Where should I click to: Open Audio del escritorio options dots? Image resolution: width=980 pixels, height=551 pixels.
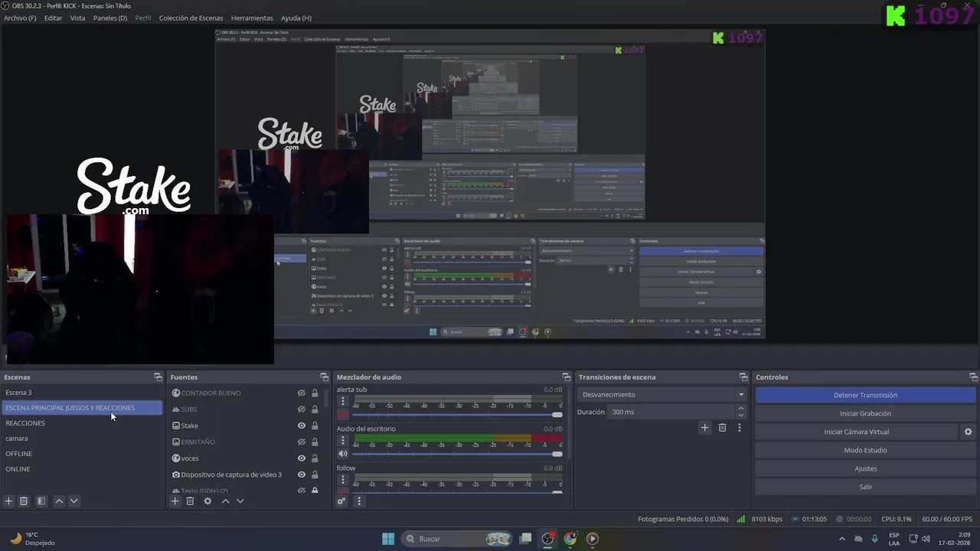click(x=343, y=440)
